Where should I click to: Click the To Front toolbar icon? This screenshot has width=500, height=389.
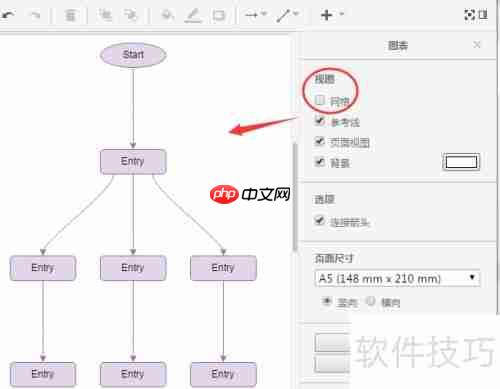106,15
